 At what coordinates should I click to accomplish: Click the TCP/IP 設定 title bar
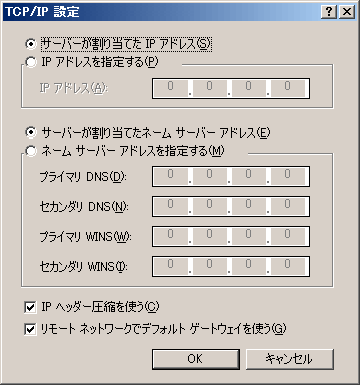pyautogui.click(x=162, y=12)
